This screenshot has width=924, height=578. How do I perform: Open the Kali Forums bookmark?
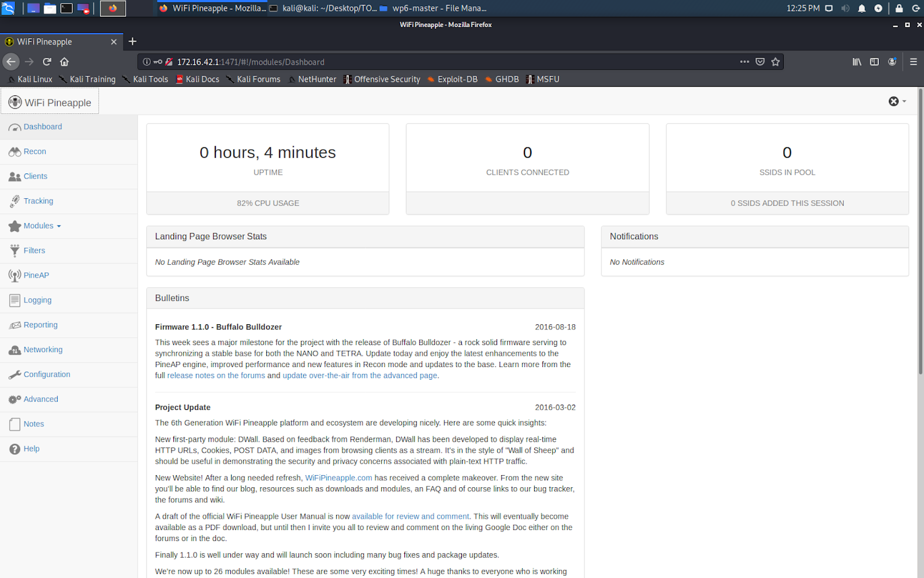pos(253,79)
